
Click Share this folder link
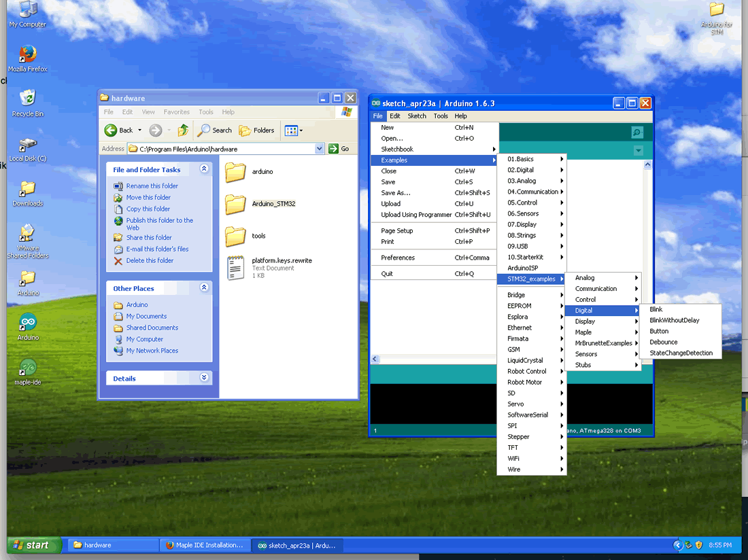click(149, 237)
